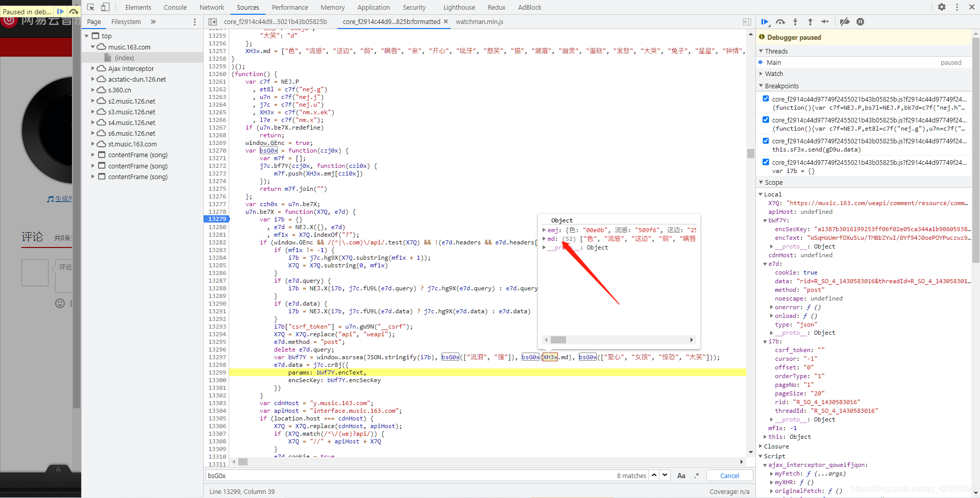The width and height of the screenshot is (980, 498).
Task: Jump to previous search match
Action: 654,475
